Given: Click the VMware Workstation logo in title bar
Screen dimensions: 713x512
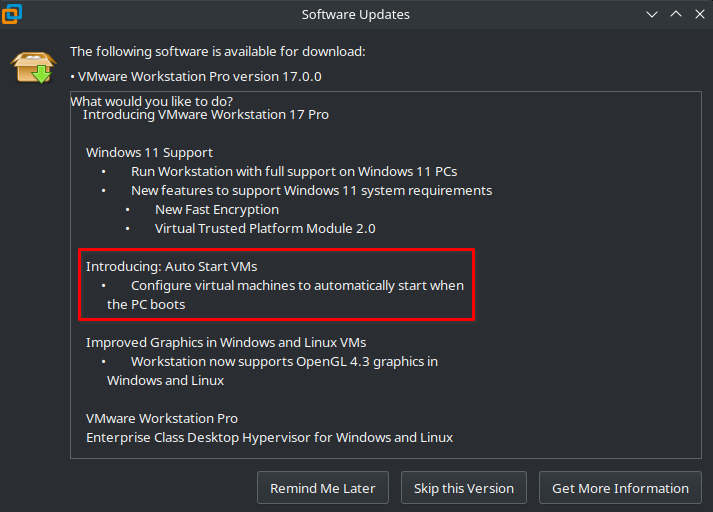Looking at the screenshot, I should 11,14.
